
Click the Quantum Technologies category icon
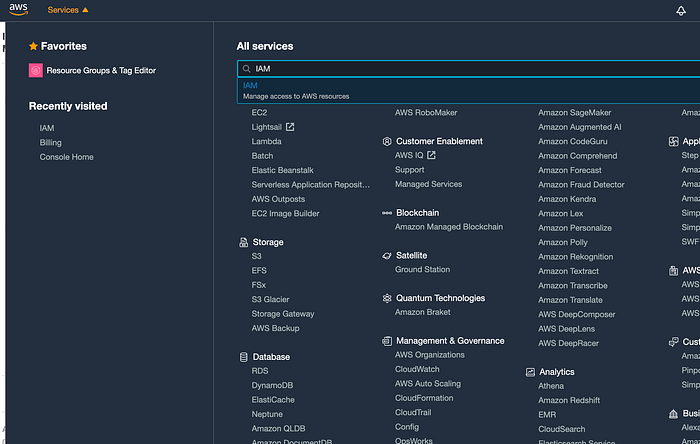pyautogui.click(x=387, y=298)
